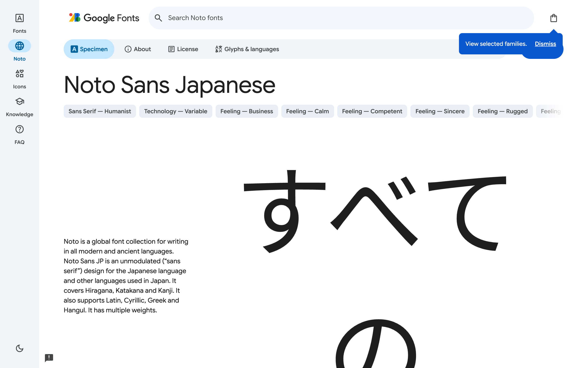Click the すべて specimen sample text
Image resolution: width=588 pixels, height=368 pixels.
(x=375, y=211)
